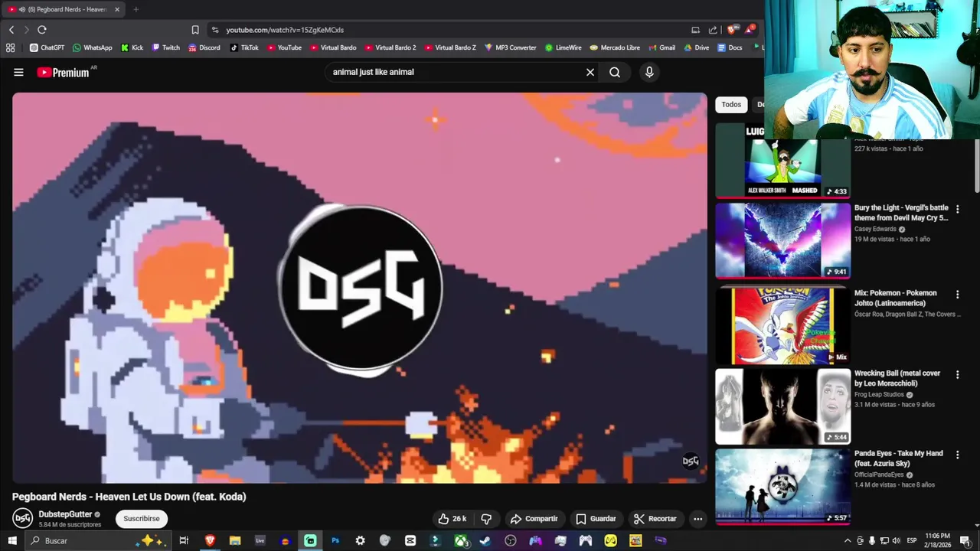Click Casey Edwards channel name
The height and width of the screenshot is (551, 980).
tap(875, 229)
